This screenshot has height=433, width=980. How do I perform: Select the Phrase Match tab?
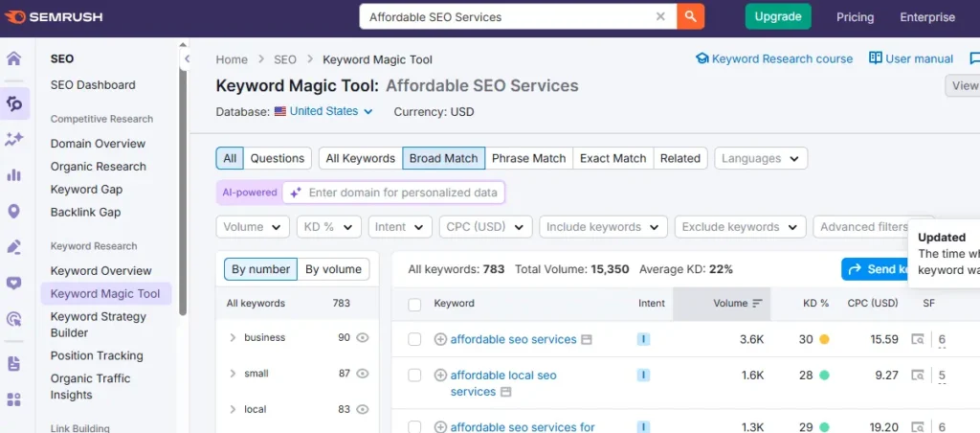pyautogui.click(x=528, y=158)
